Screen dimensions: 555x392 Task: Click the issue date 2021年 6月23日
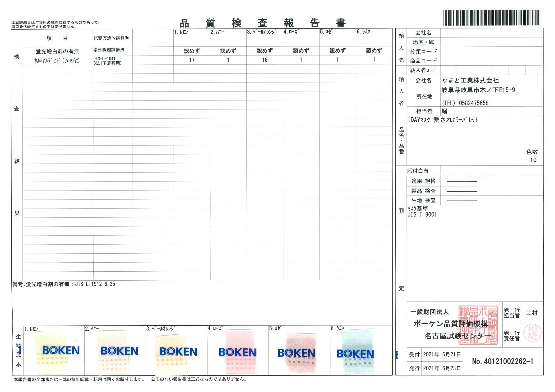[442, 368]
